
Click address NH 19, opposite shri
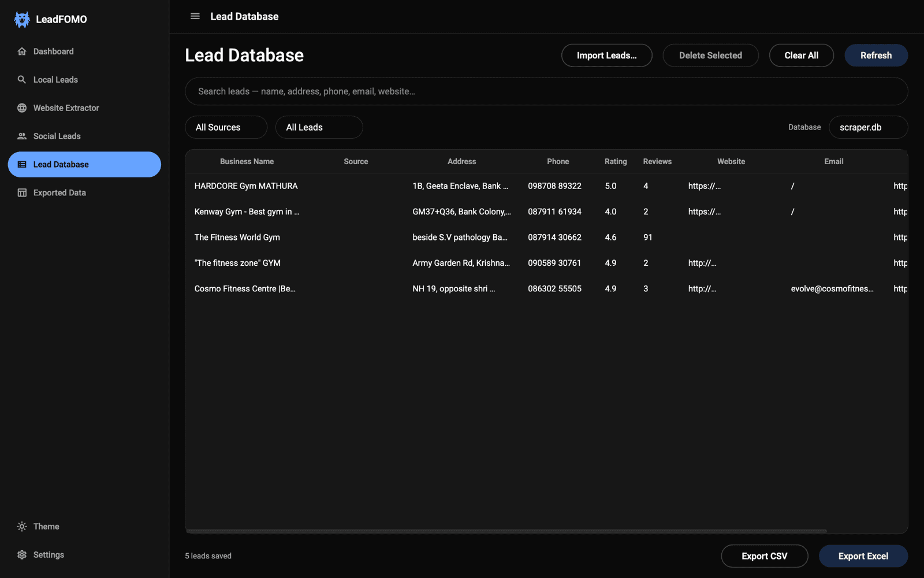(x=453, y=288)
